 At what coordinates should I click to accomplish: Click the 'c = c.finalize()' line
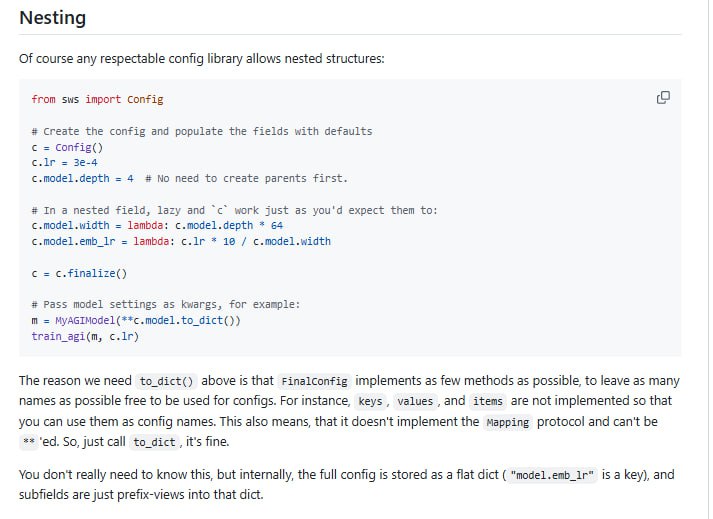[79, 273]
